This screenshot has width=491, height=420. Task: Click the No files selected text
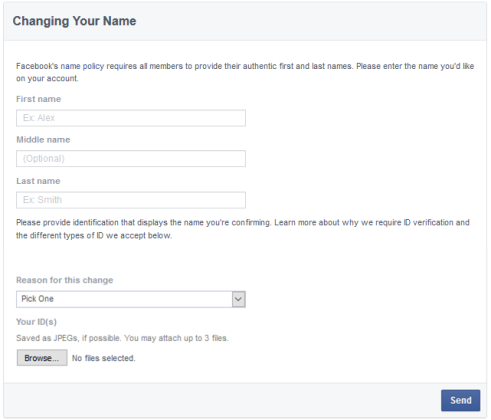[104, 358]
